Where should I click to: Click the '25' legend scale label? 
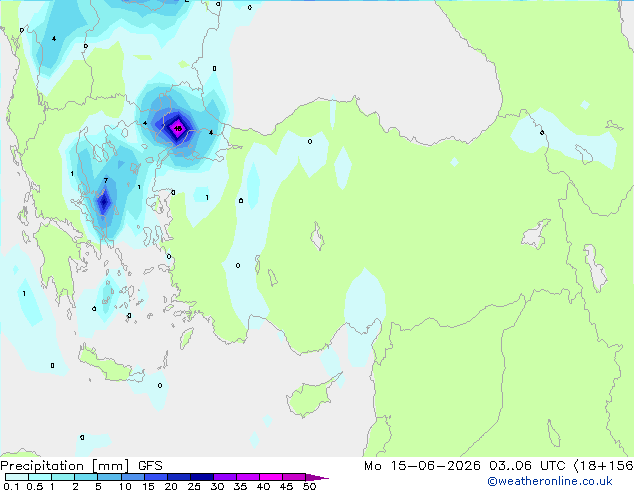[x=194, y=486]
